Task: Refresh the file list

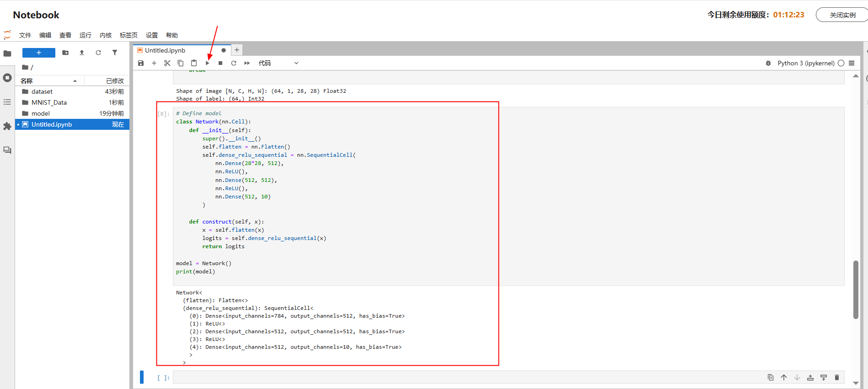Action: pos(98,53)
